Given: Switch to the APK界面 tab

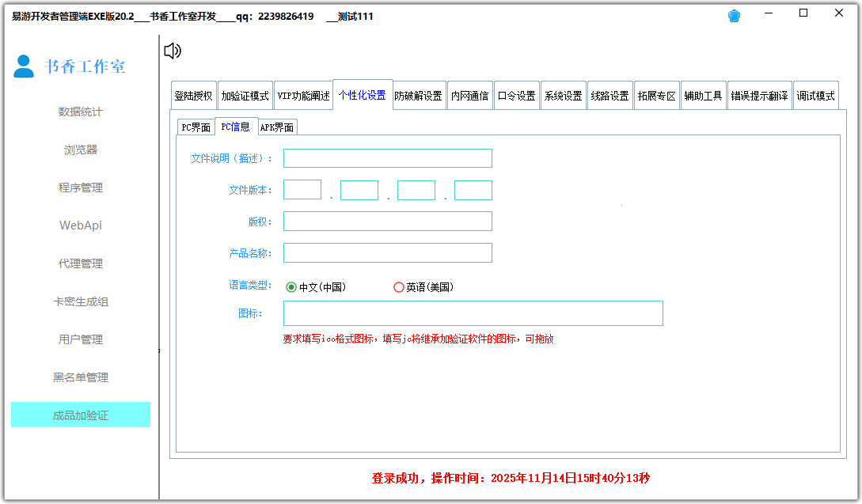Looking at the screenshot, I should tap(277, 127).
